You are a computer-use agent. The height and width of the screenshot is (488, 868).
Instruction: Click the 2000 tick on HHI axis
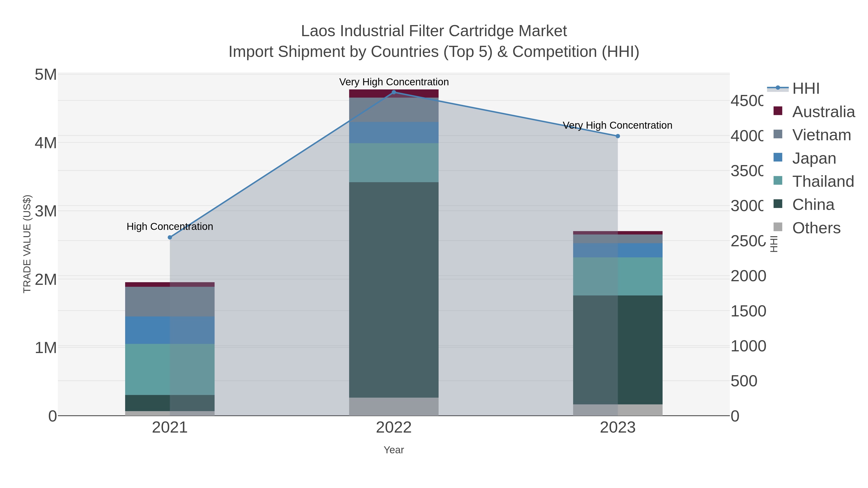coord(748,276)
